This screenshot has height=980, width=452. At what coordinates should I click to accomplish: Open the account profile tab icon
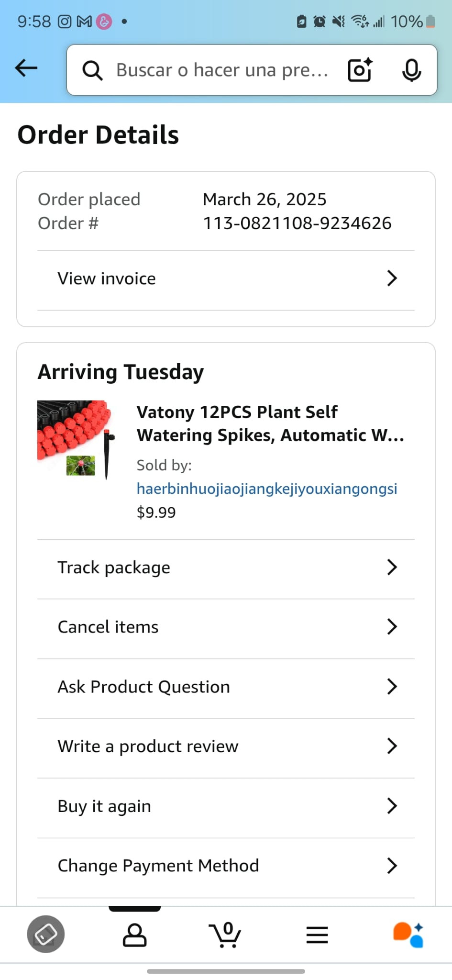134,935
